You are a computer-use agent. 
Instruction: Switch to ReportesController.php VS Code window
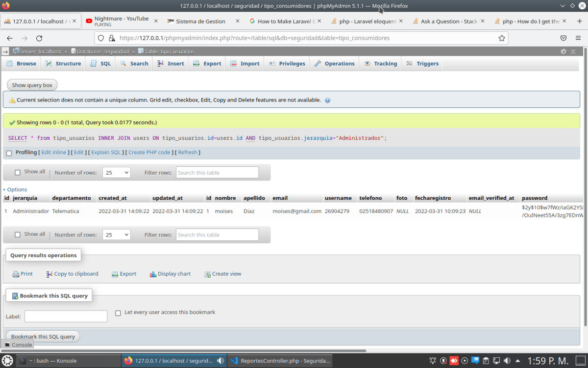tap(279, 361)
